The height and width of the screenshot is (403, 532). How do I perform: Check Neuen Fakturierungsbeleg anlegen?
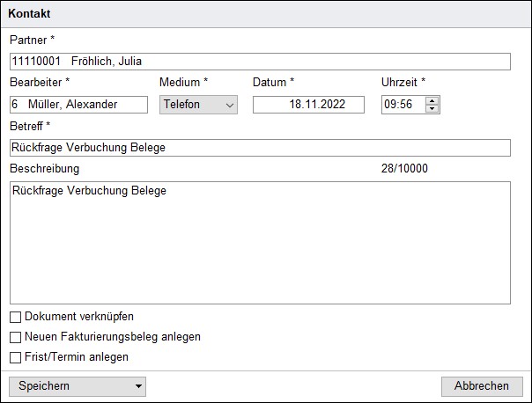pyautogui.click(x=16, y=337)
